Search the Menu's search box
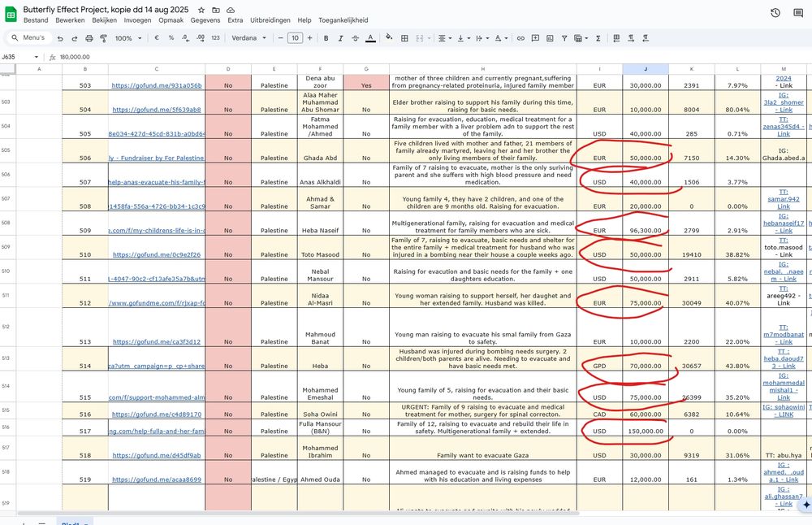 pos(28,38)
